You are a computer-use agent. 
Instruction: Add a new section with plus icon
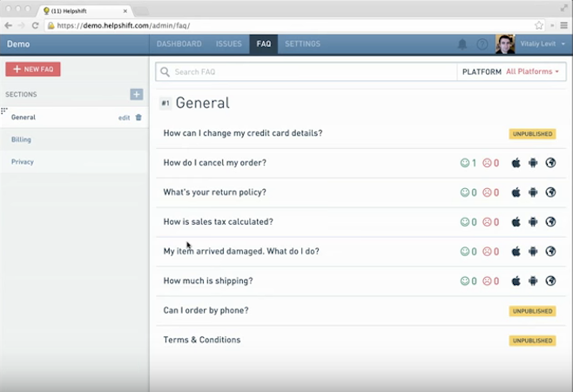click(137, 94)
